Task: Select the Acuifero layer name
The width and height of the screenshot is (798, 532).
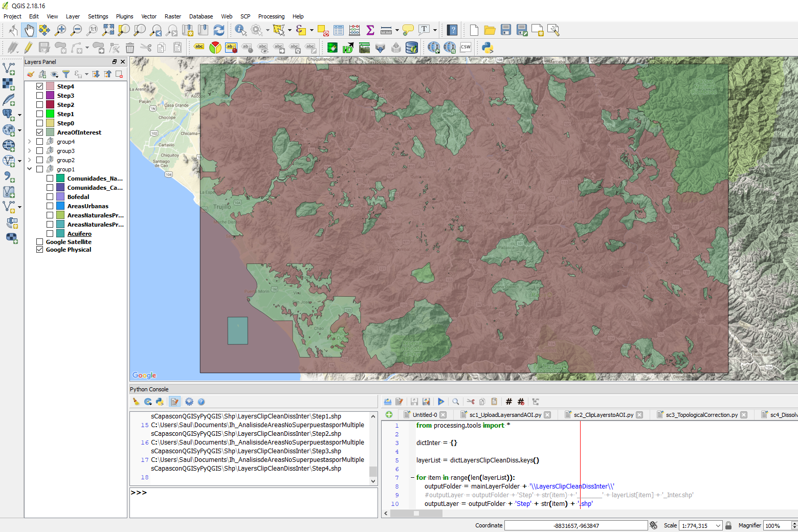Action: [x=79, y=234]
